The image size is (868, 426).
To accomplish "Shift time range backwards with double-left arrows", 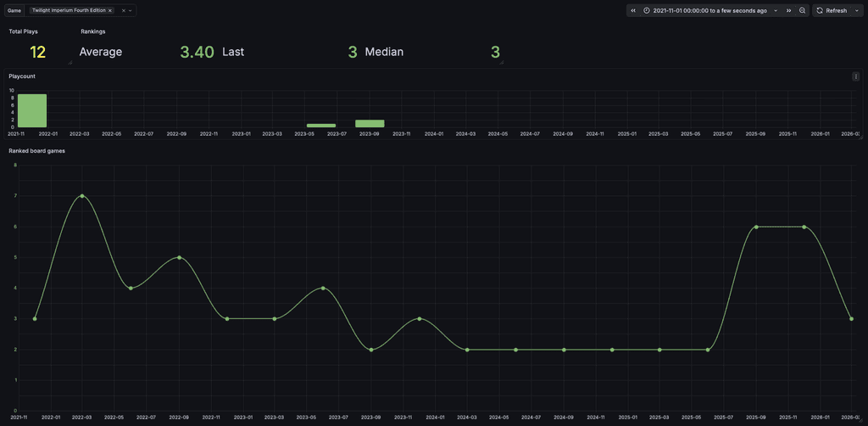I will coord(633,10).
